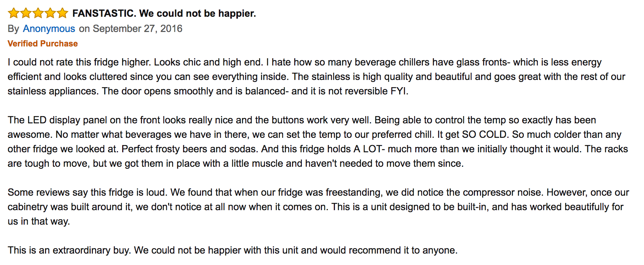Click the first gold rating star
The width and height of the screenshot is (644, 265).
click(14, 13)
